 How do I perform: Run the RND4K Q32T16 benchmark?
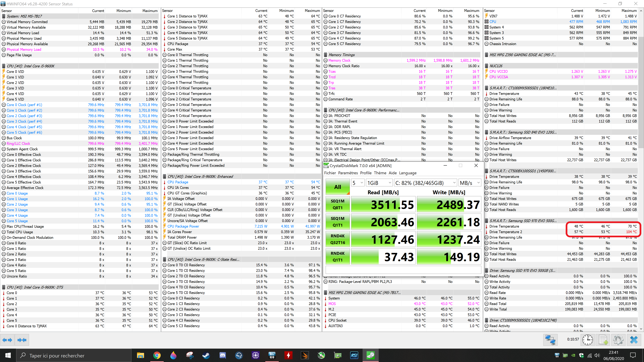click(337, 239)
